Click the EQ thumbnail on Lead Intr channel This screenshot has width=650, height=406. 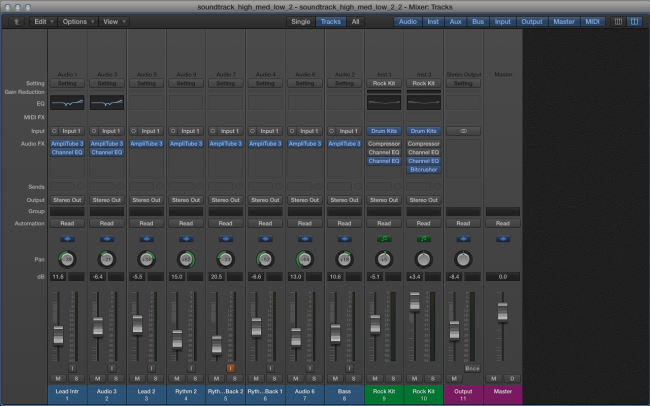tap(68, 103)
